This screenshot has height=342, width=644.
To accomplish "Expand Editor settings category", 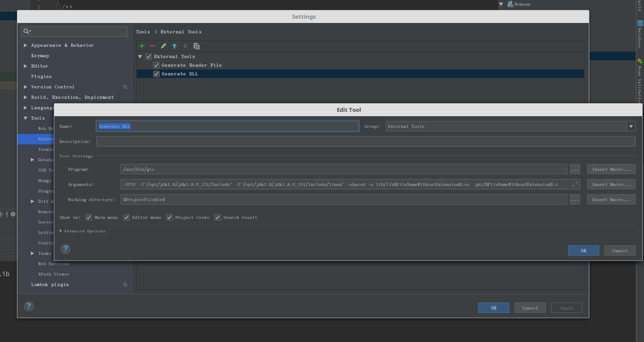I will tap(25, 66).
